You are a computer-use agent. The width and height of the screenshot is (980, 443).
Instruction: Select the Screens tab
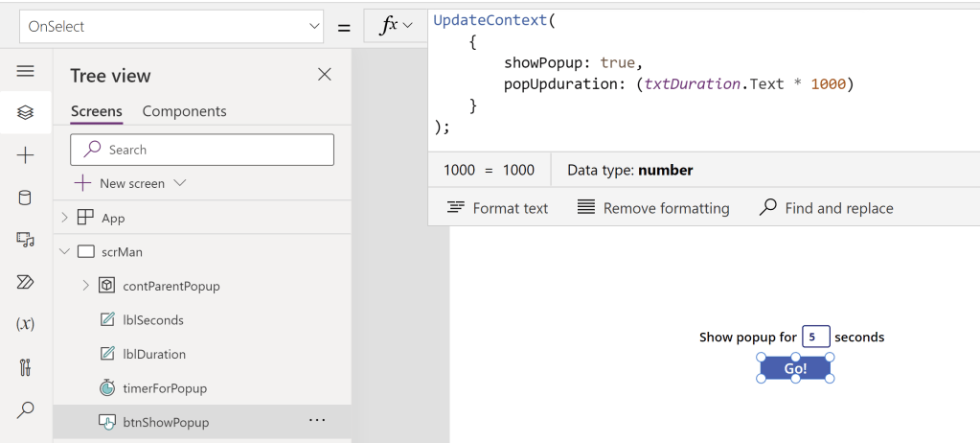click(x=97, y=111)
